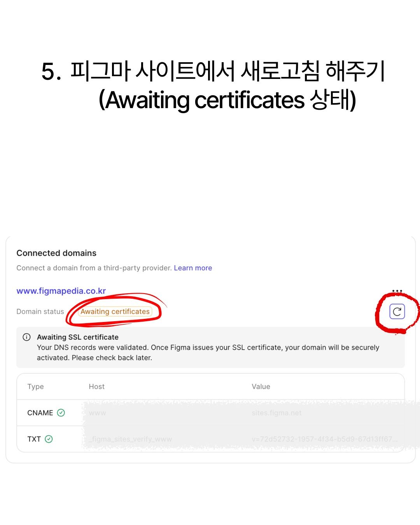Click the _figma_sites_verify_www host value
The height and width of the screenshot is (525, 420).
coord(130,439)
